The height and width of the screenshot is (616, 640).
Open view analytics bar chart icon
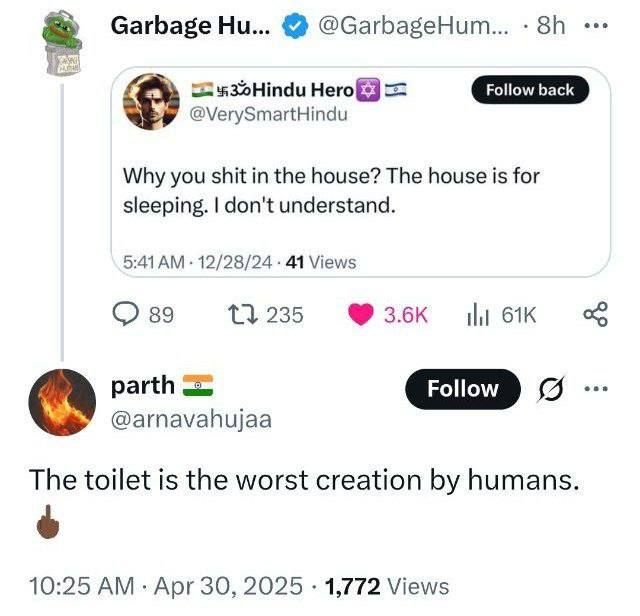coord(476,314)
